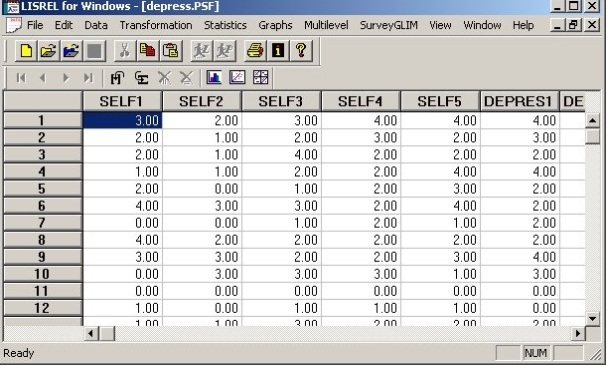Click SELF4 cell in row 11

point(361,291)
